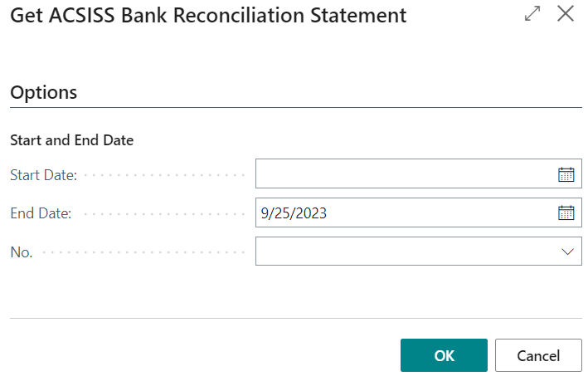Image resolution: width=588 pixels, height=381 pixels.
Task: Click the Get ACSISS Bank Reconciliation Statement title
Action: coord(208,15)
